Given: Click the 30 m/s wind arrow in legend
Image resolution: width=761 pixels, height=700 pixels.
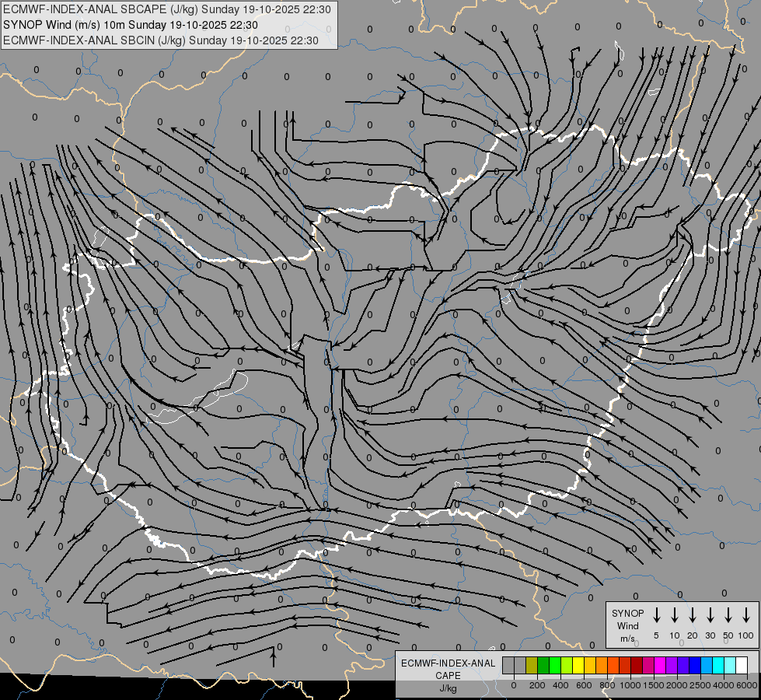Looking at the screenshot, I should (x=710, y=615).
